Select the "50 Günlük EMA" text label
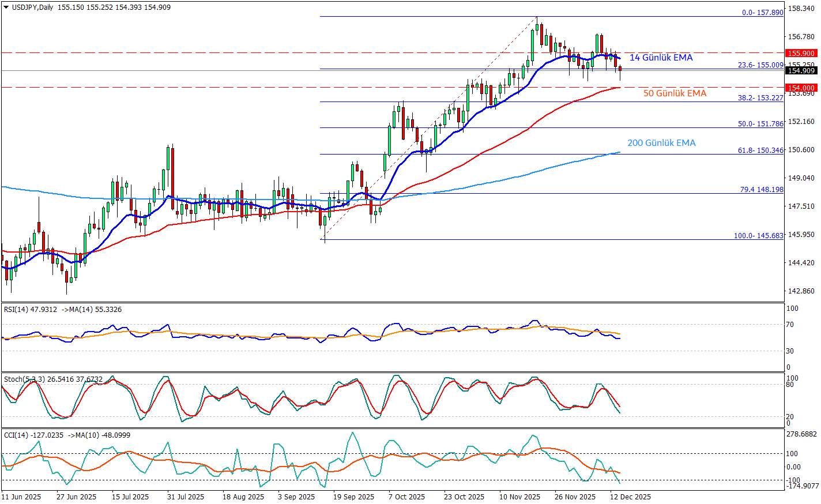Screen dimensions: 821x504 point(675,93)
